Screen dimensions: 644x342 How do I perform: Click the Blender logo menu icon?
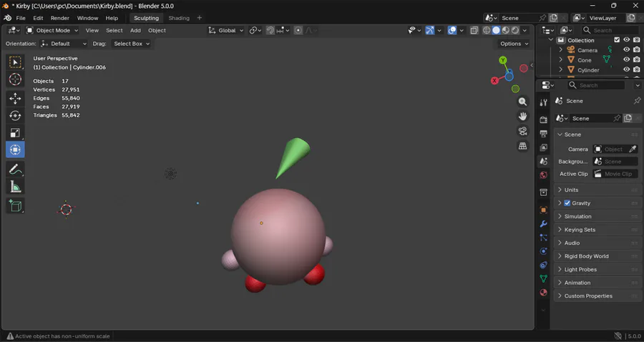point(7,18)
